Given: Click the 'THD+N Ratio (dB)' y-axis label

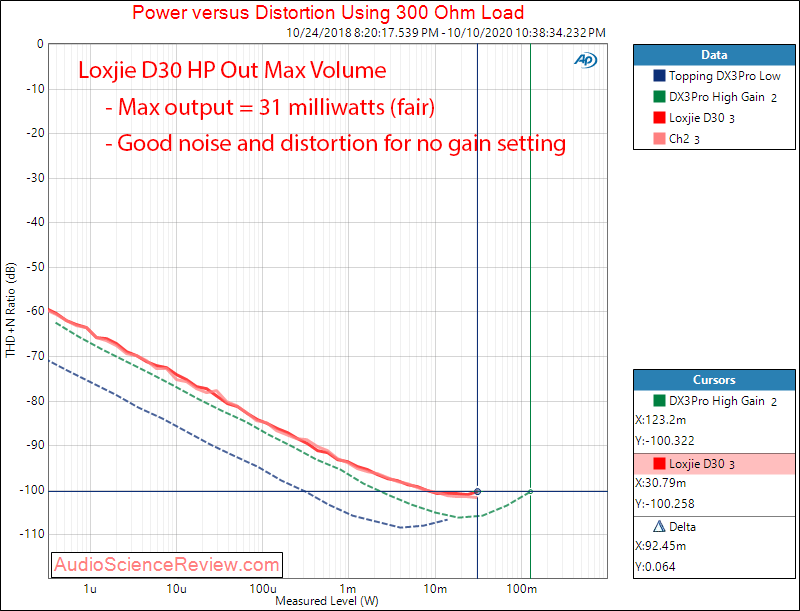Looking at the screenshot, I should (x=11, y=310).
